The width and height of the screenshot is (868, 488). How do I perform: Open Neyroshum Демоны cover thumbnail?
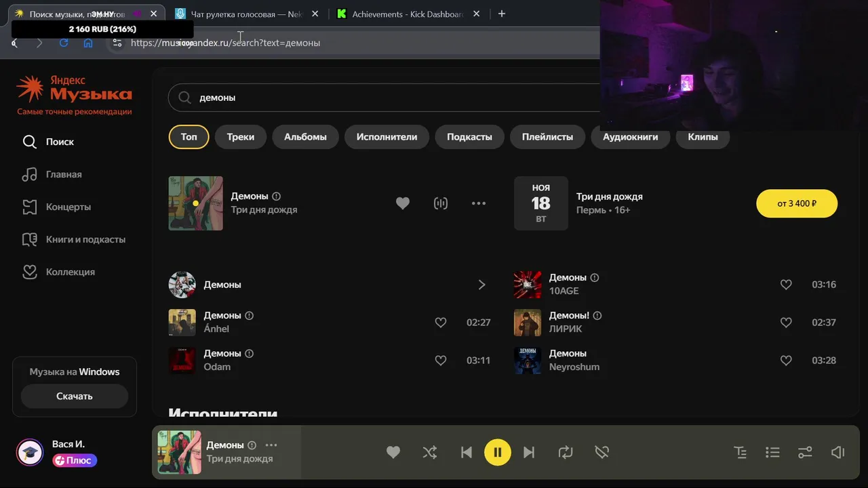tap(528, 361)
